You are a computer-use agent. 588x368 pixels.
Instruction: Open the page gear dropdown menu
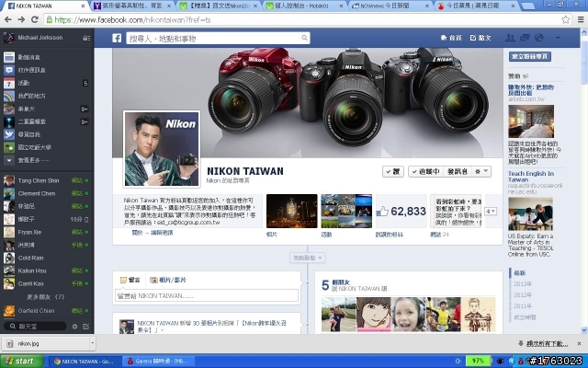481,172
